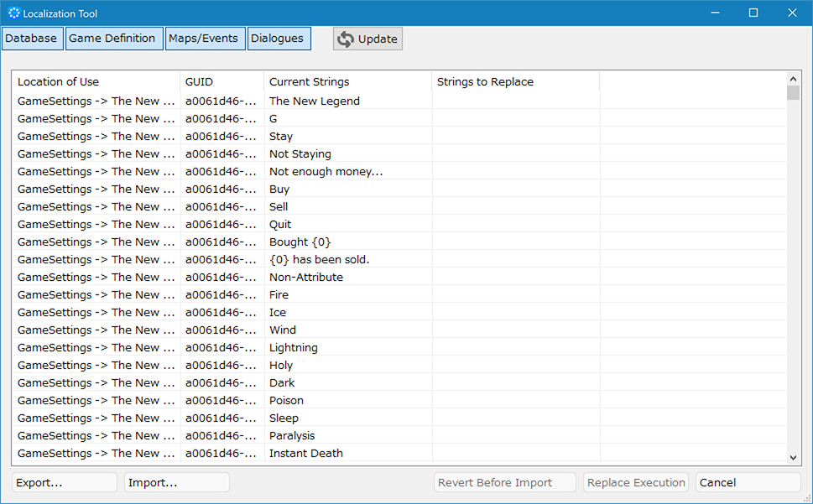Toggle the Dialogues filter button
This screenshot has width=813, height=504.
279,39
